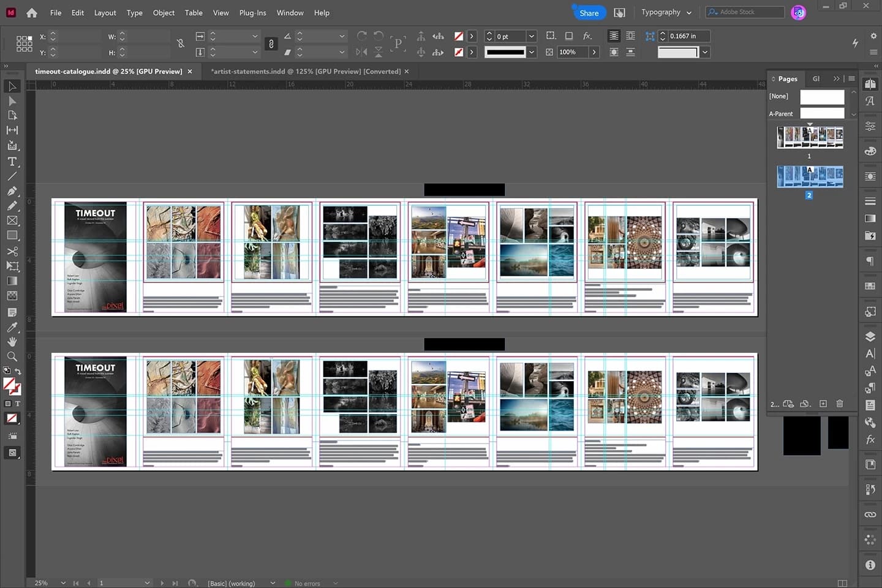Select the Rectangle Frame tool

12,221
